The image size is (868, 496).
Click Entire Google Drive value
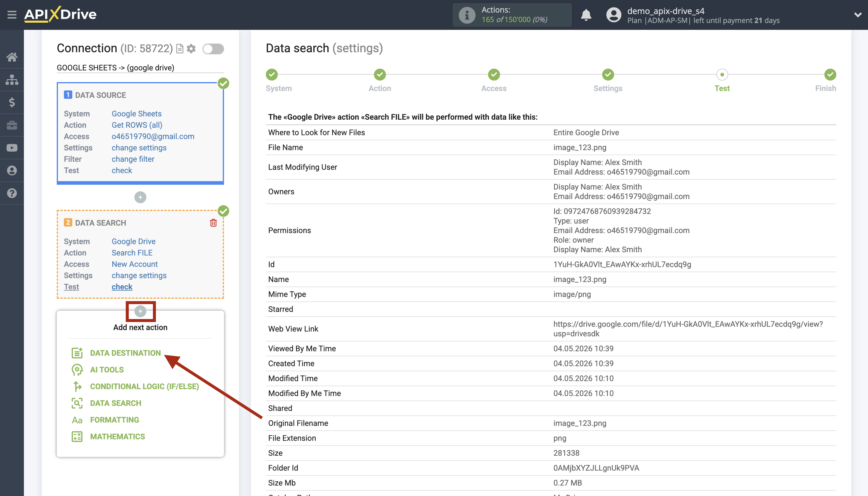point(586,133)
